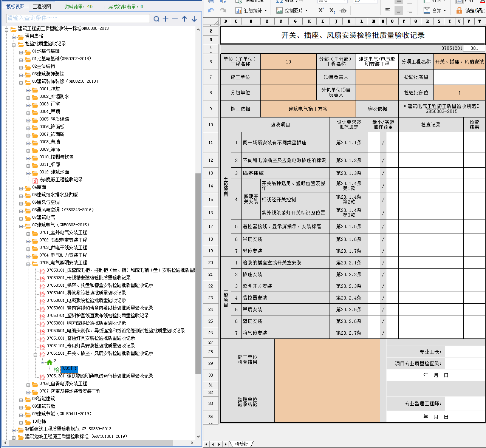Click the 合并 merge cells button
Screen dimensions: 486x448
click(x=432, y=11)
